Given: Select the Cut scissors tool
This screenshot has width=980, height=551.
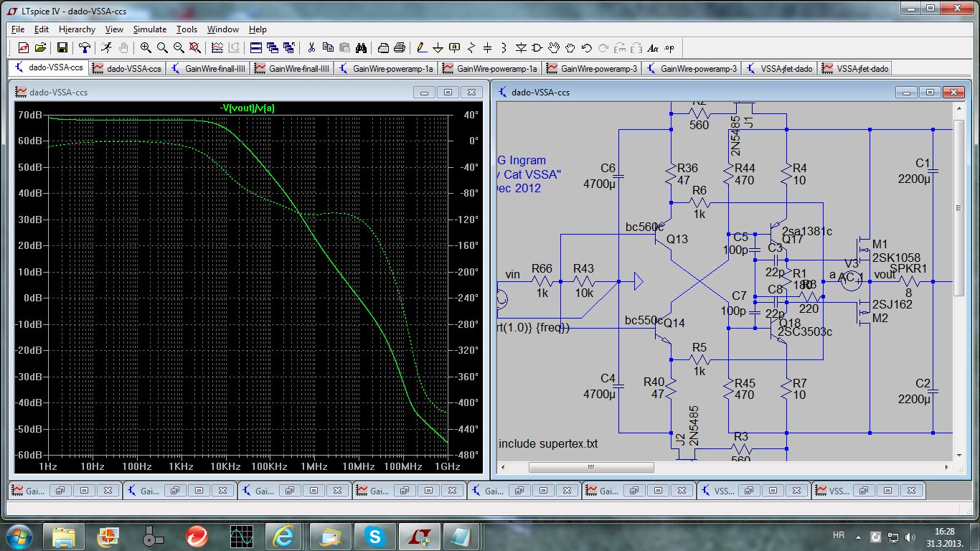Looking at the screenshot, I should (311, 48).
